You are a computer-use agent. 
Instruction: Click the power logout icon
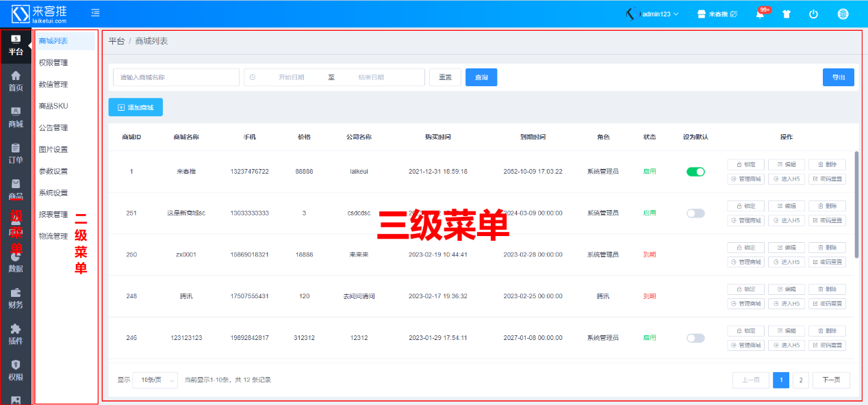[813, 14]
